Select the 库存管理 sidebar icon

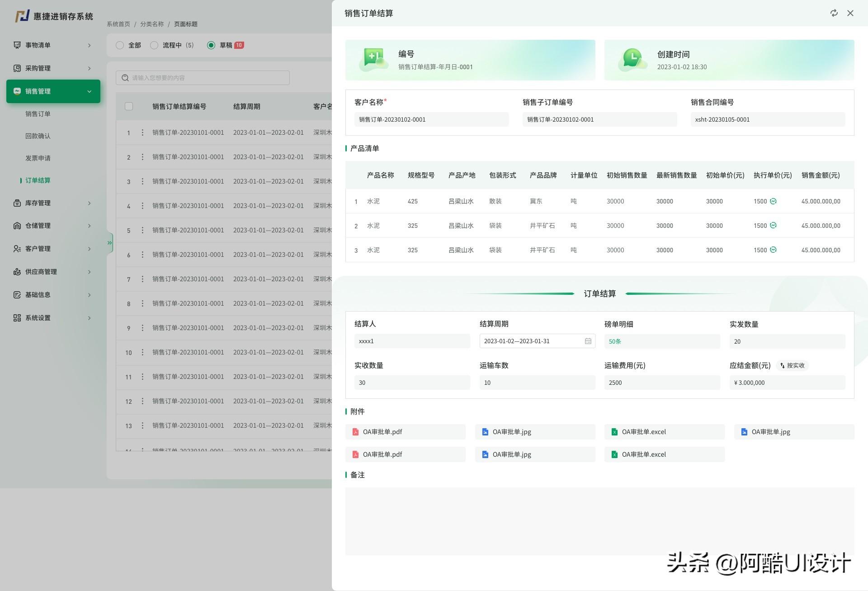click(x=17, y=203)
